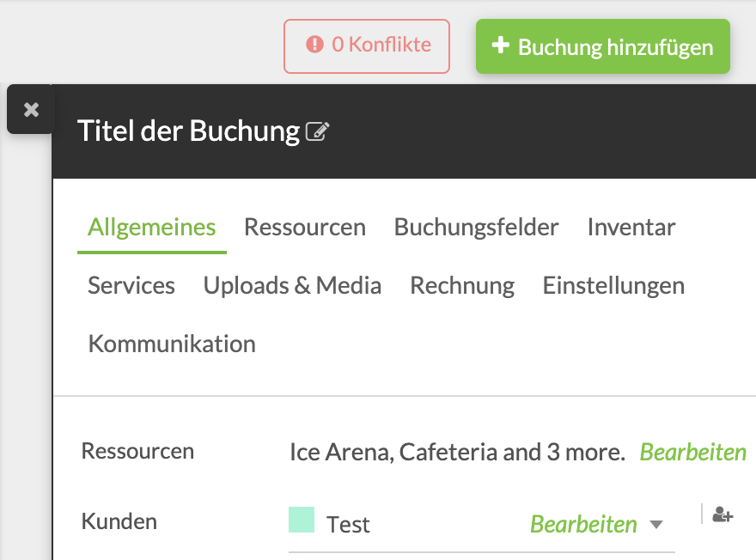Screen dimensions: 756x560
Task: Click the plus icon in Buchung hinzufügen
Action: (500, 46)
